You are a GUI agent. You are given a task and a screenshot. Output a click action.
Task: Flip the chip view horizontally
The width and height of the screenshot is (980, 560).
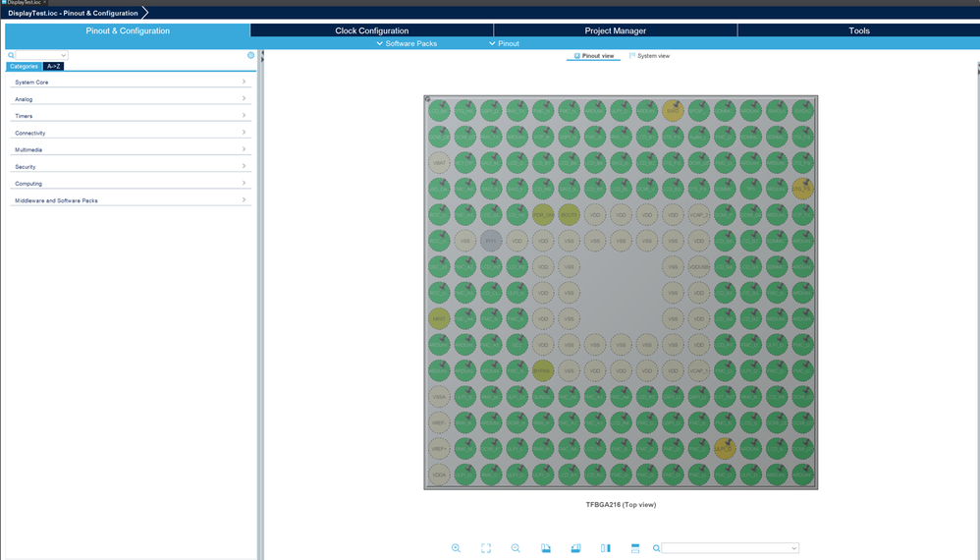[x=606, y=548]
